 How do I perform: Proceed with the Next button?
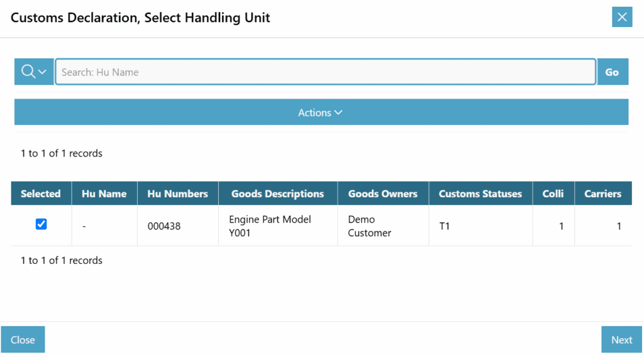coord(621,340)
